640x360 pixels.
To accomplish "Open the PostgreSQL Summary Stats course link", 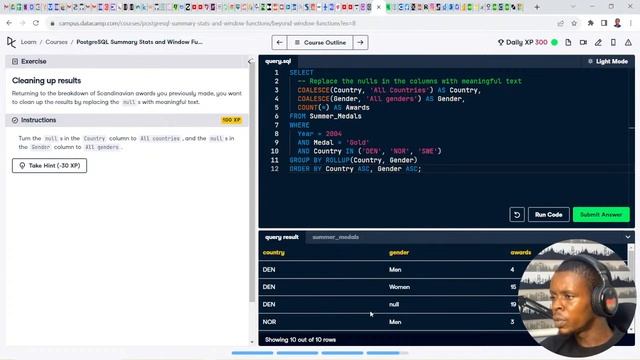I will click(139, 42).
